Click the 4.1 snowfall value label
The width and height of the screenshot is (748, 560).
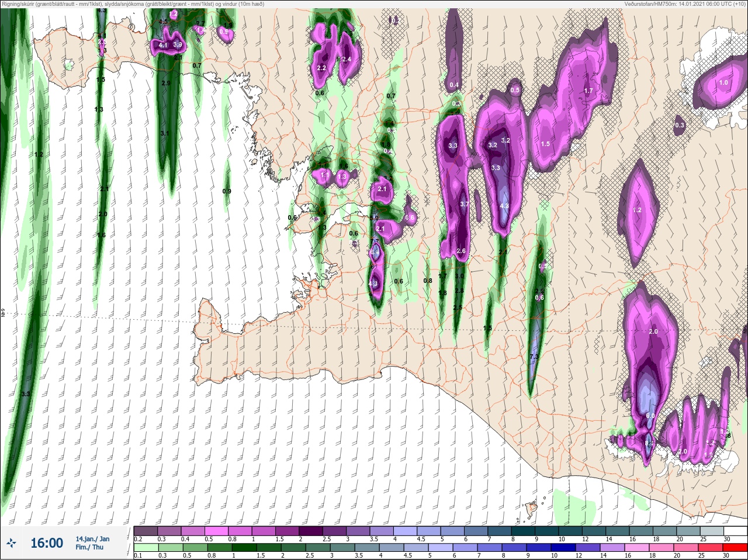pos(163,45)
